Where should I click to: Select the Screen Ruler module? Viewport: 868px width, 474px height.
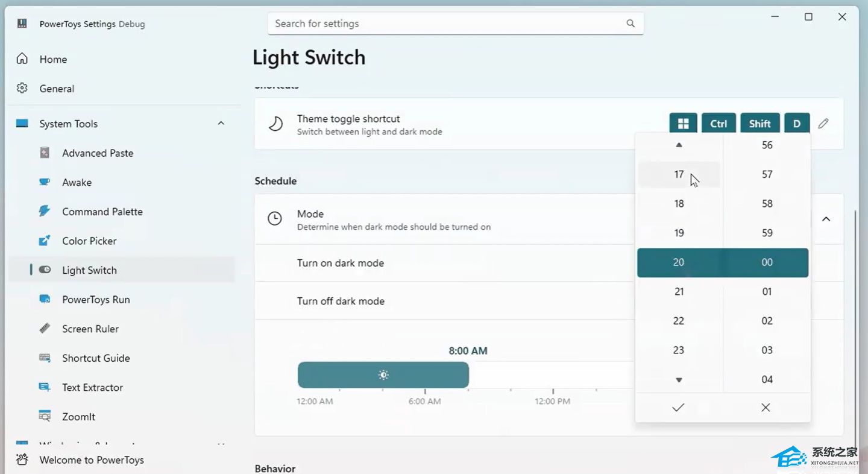(x=90, y=329)
